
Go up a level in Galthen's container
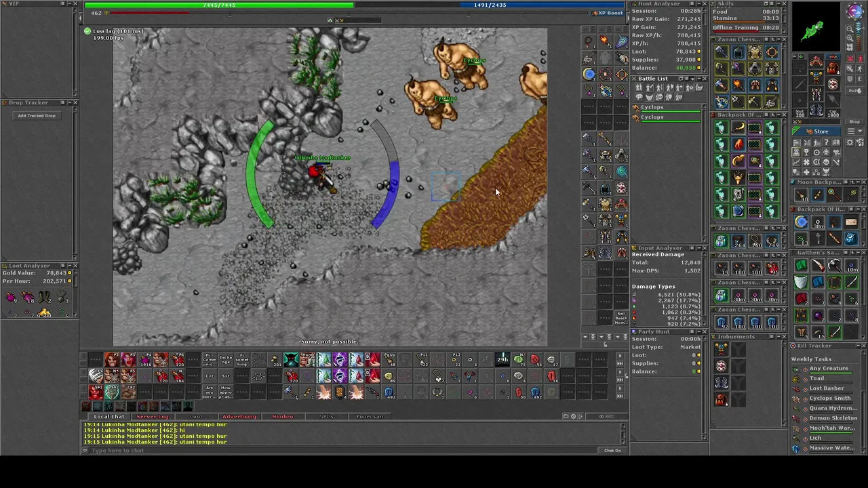852,253
